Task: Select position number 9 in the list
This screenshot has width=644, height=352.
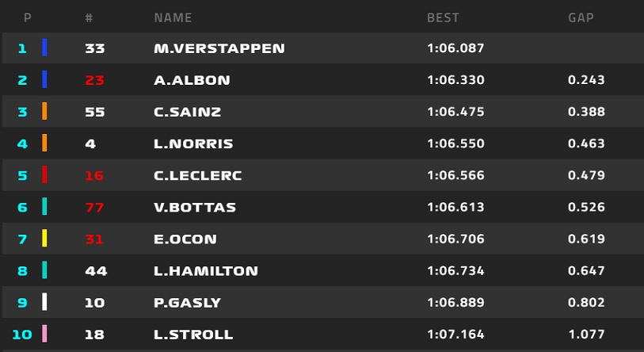Action: [22, 302]
